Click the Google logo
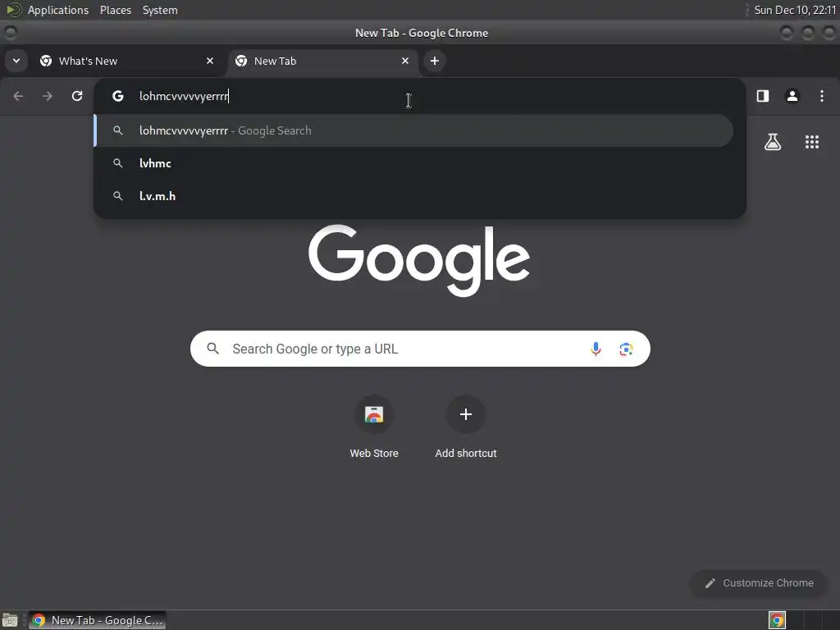Image resolution: width=840 pixels, height=630 pixels. (419, 260)
